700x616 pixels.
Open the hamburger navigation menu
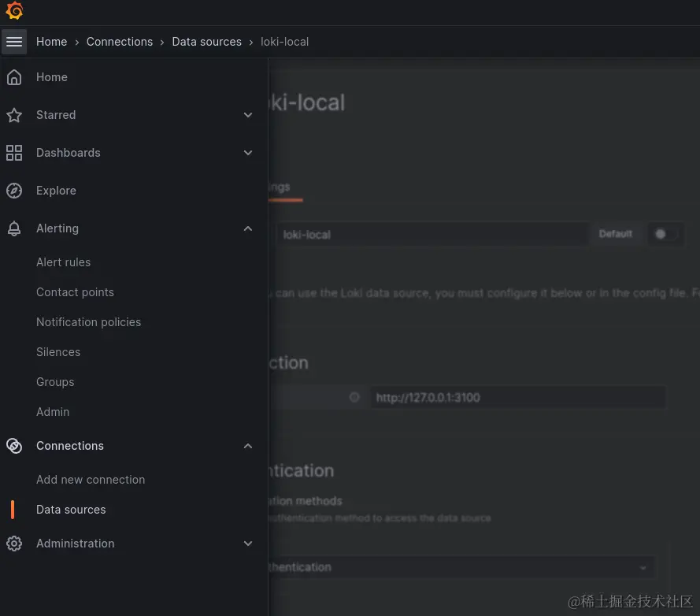point(14,41)
